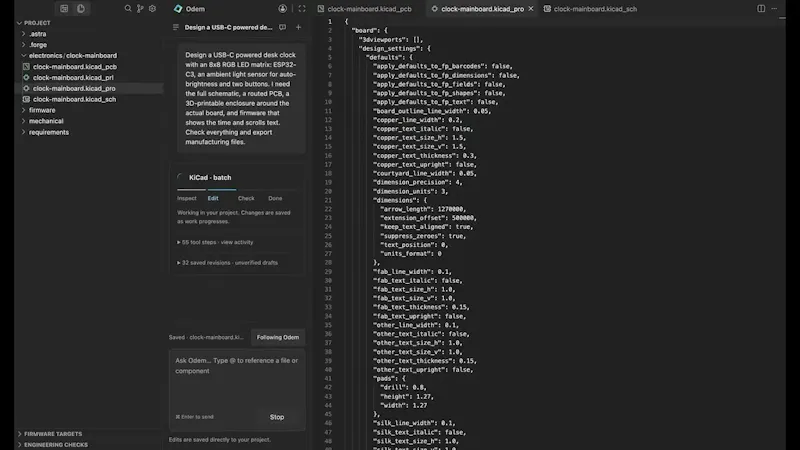Start a new chat with plus icon
The height and width of the screenshot is (450, 800).
[x=298, y=27]
